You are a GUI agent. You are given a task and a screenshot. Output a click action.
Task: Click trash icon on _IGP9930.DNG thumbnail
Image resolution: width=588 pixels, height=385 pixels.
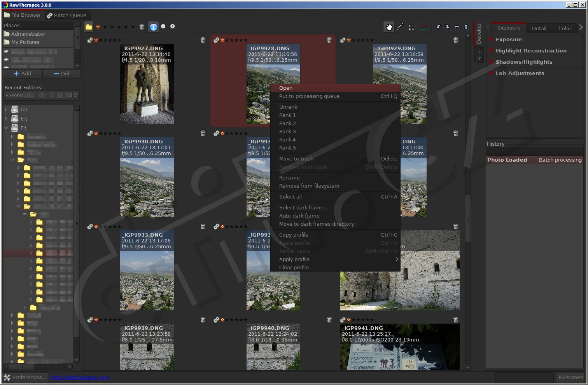203,133
